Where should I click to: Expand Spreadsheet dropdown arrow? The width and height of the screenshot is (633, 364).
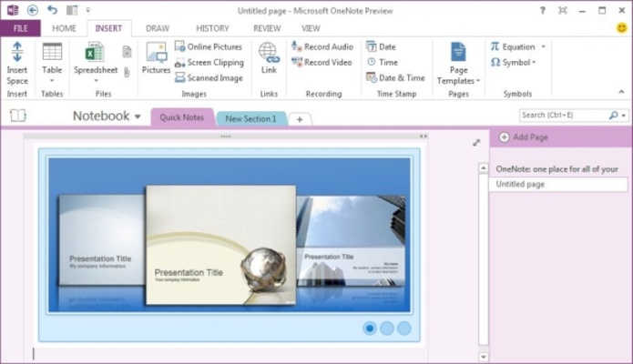[x=96, y=81]
